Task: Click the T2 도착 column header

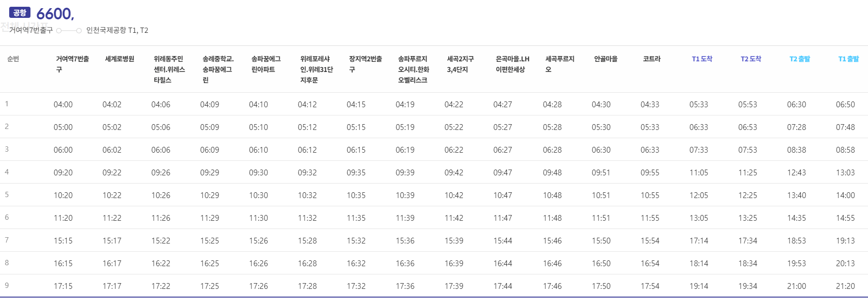Action: point(751,59)
